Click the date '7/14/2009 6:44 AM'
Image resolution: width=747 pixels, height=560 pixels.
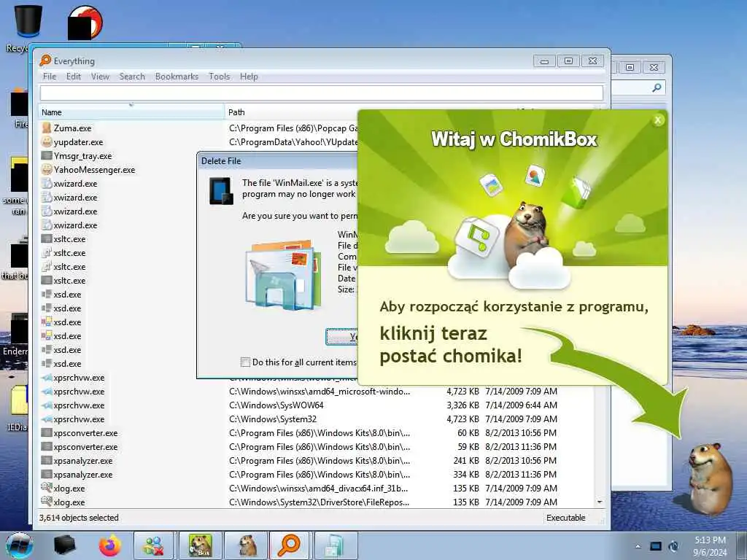click(x=521, y=405)
